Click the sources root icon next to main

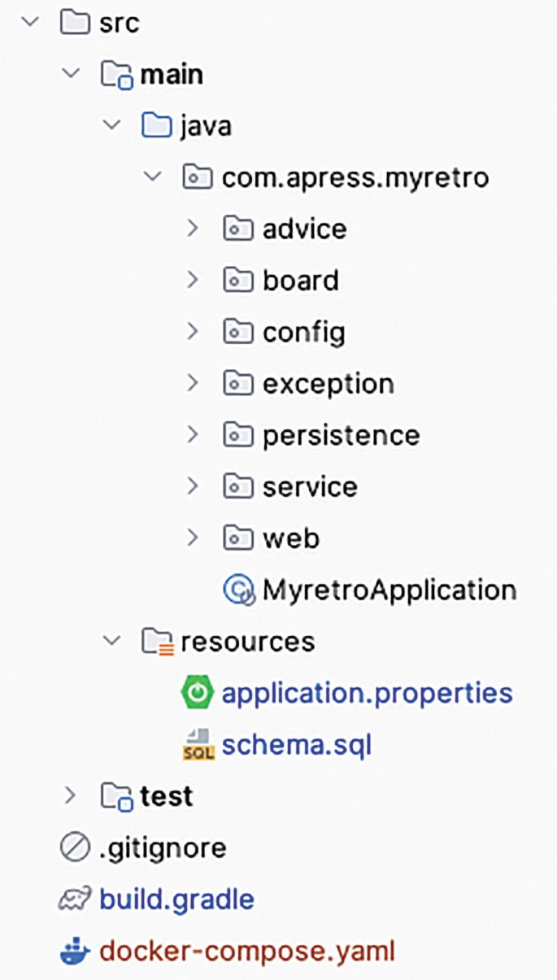coord(119,74)
